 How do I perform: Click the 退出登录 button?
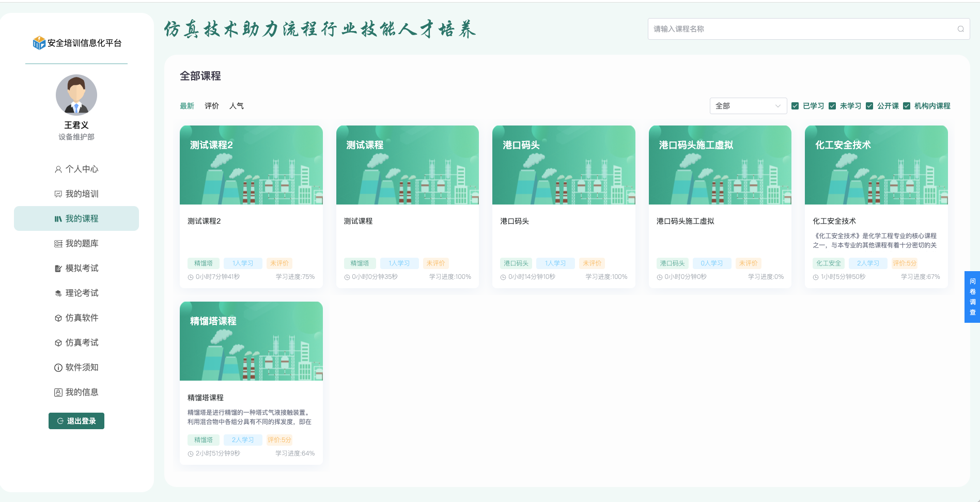point(76,421)
